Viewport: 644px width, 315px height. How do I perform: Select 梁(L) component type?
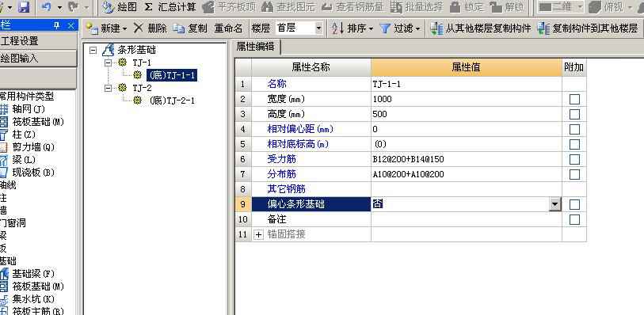pyautogui.click(x=18, y=160)
